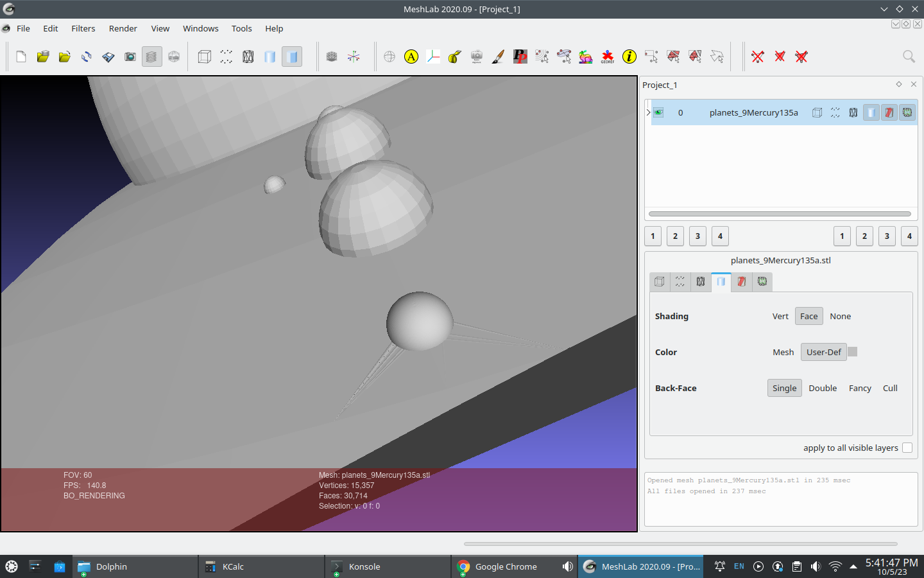Open the Render menu

(123, 28)
